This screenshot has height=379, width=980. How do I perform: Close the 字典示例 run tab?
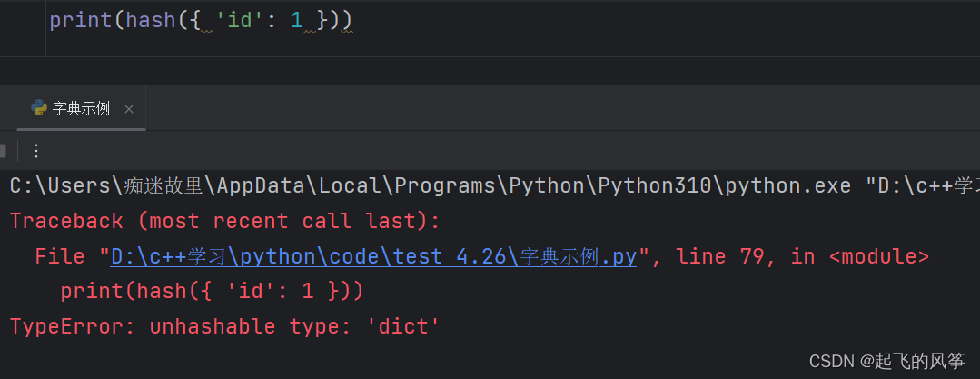click(129, 109)
